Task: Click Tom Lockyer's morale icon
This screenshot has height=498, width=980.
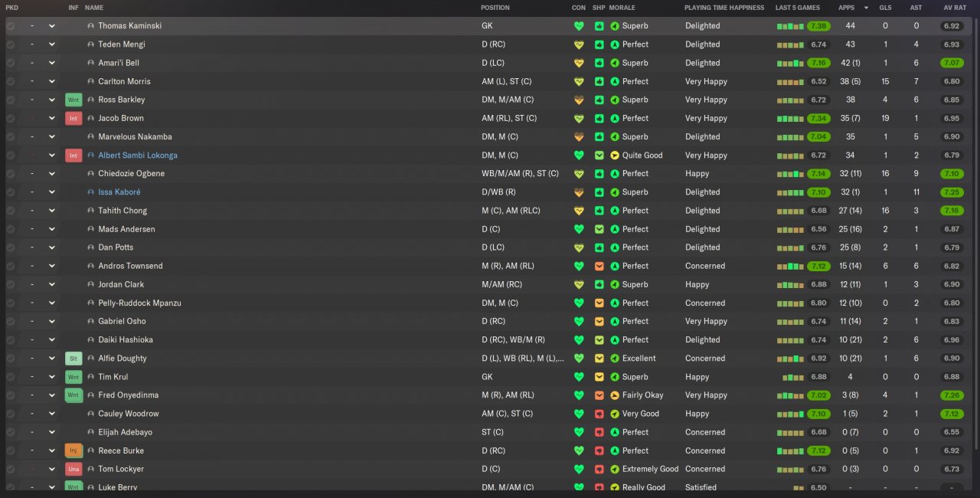Action: pos(615,469)
